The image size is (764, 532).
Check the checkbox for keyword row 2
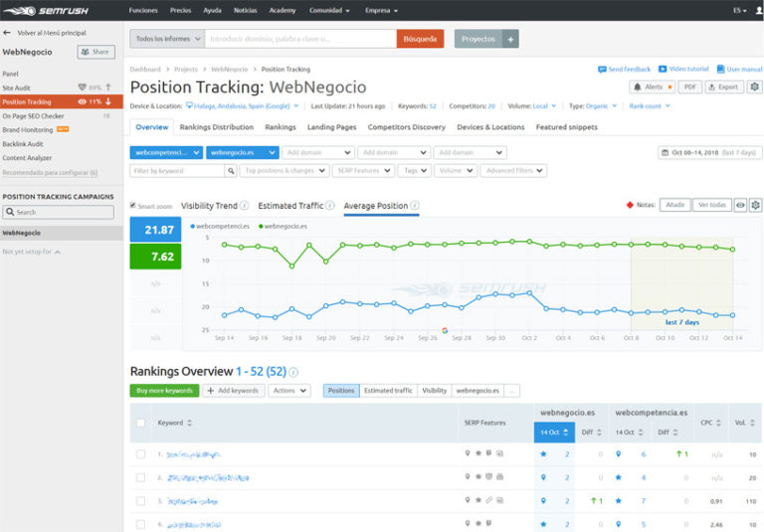tap(141, 477)
